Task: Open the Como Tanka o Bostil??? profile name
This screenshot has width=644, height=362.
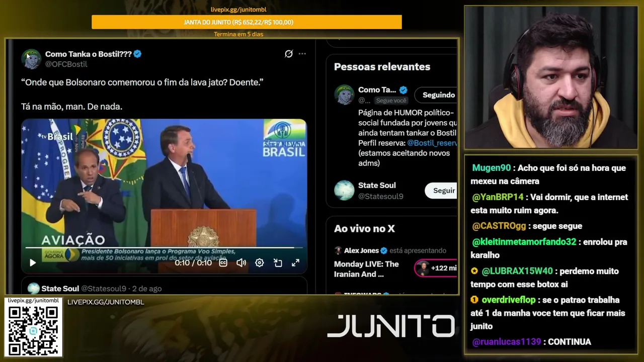Action: [88, 54]
